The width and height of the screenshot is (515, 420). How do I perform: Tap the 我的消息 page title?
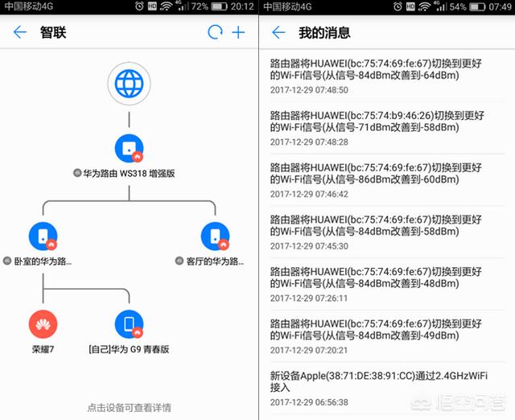324,32
